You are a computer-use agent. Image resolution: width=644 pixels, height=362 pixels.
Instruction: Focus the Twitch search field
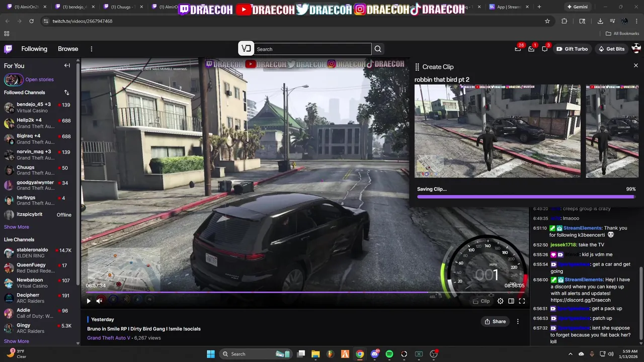[312, 49]
